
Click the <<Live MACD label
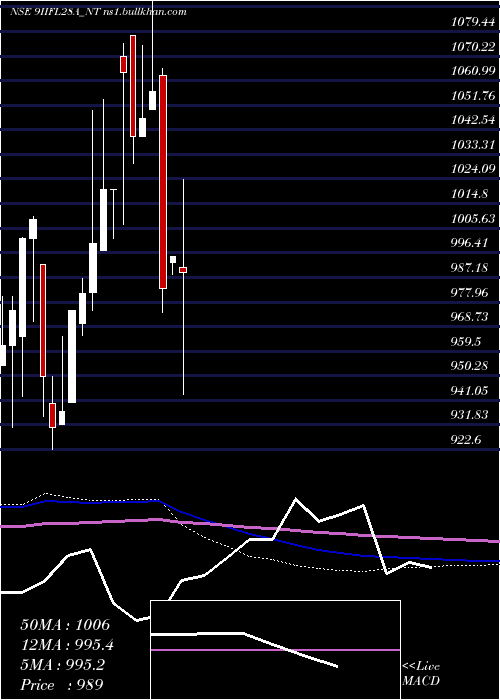(421, 674)
